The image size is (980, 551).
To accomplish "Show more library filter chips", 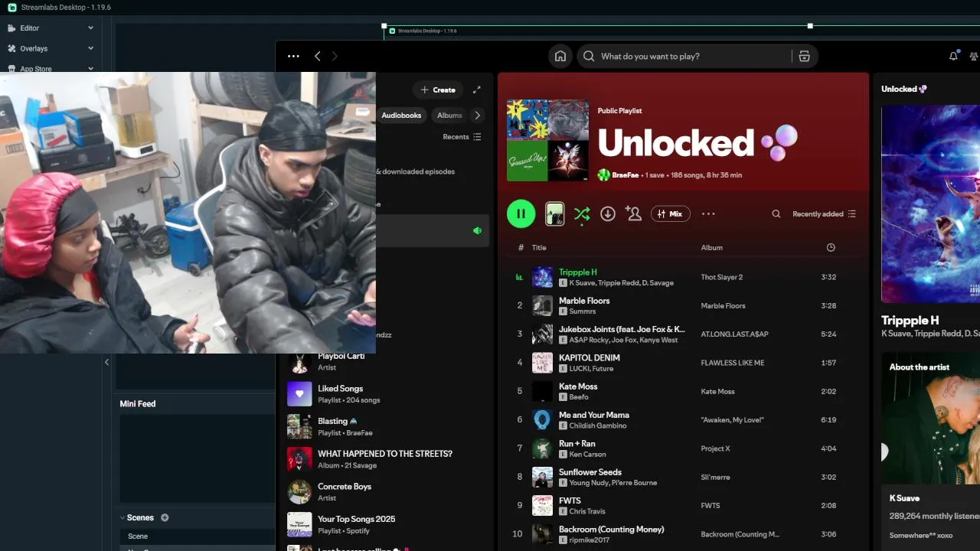I will (477, 116).
